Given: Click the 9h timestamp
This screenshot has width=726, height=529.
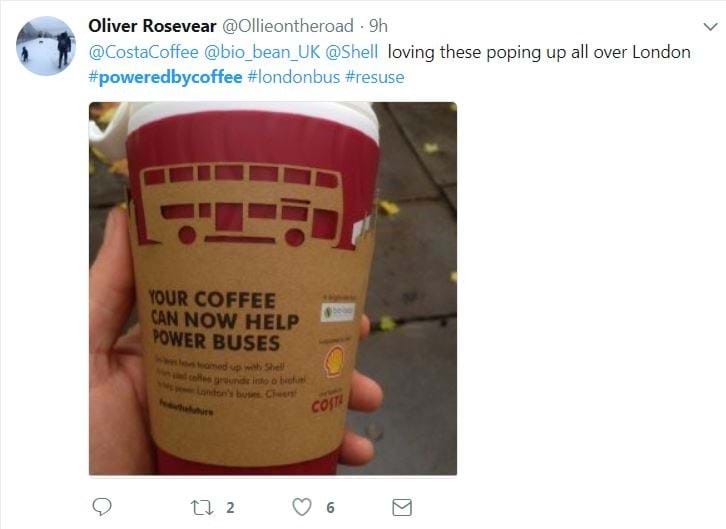Looking at the screenshot, I should click(x=378, y=26).
